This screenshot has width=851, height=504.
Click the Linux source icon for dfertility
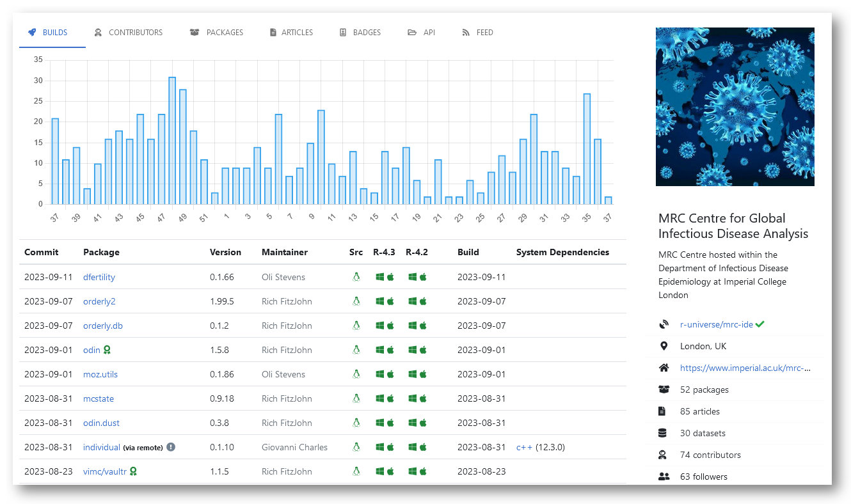point(356,277)
